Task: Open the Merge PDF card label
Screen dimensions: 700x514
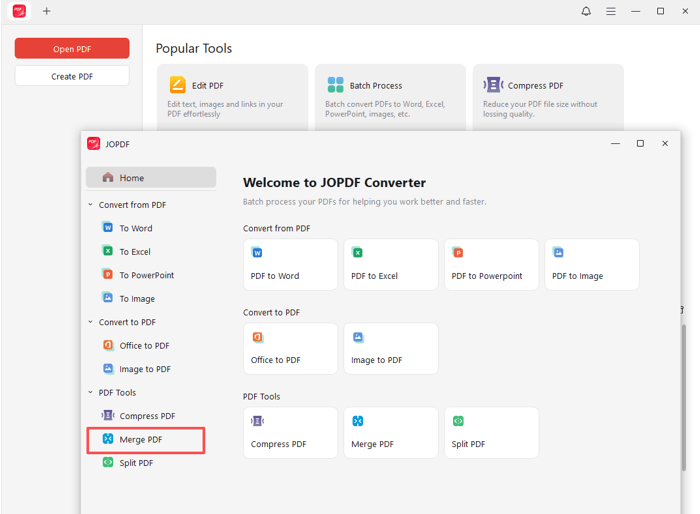Action: (372, 444)
